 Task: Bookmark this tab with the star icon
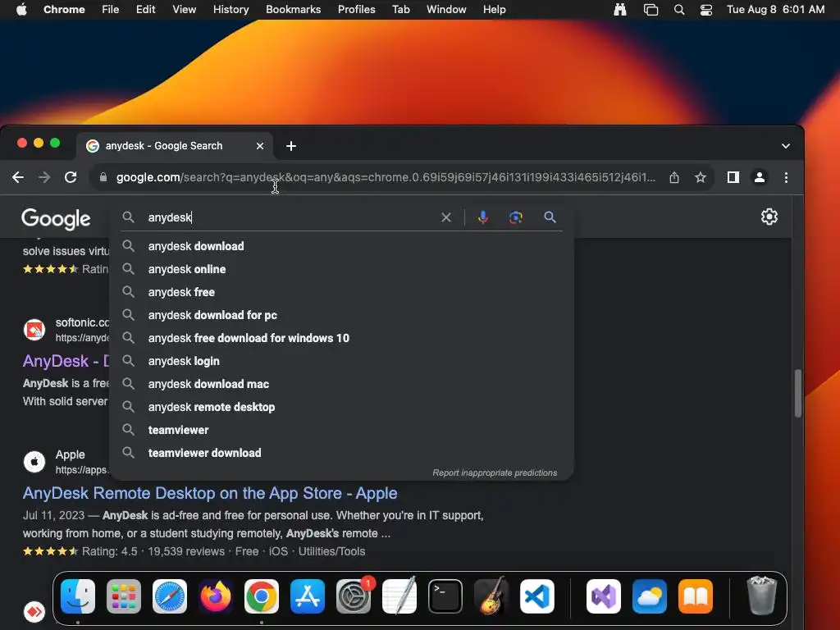(701, 177)
